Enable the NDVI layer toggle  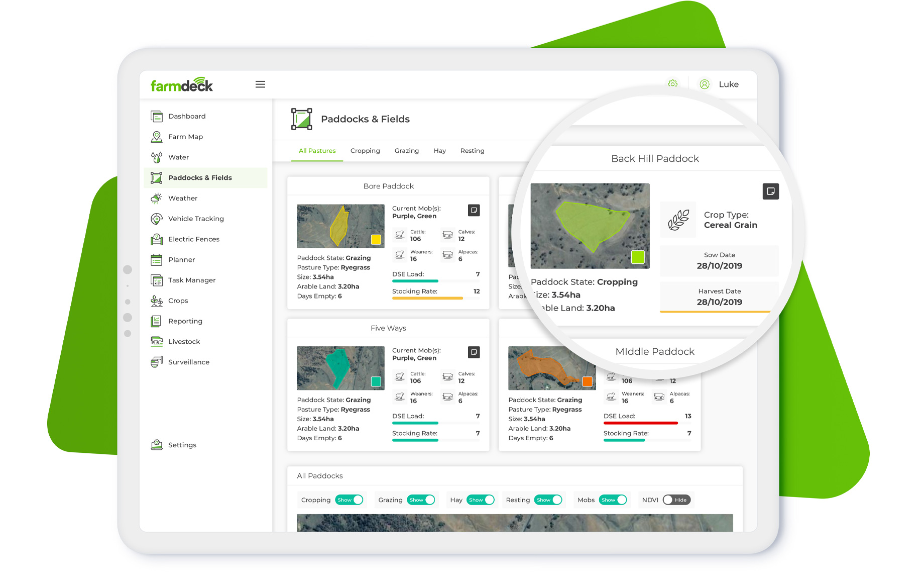coord(676,500)
